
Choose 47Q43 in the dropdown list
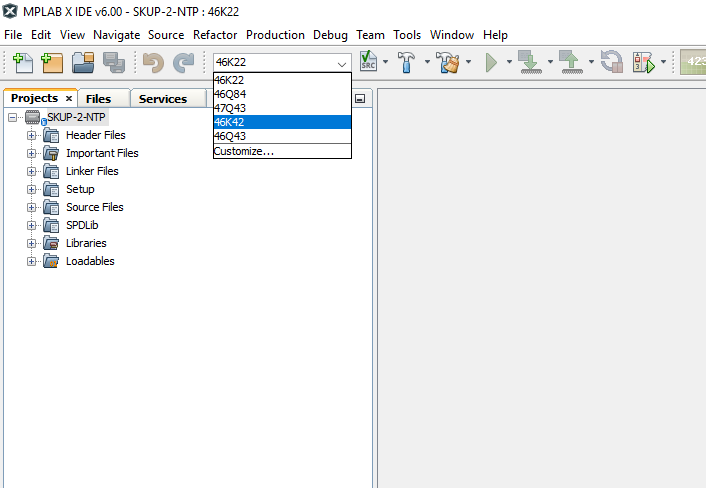(x=282, y=108)
